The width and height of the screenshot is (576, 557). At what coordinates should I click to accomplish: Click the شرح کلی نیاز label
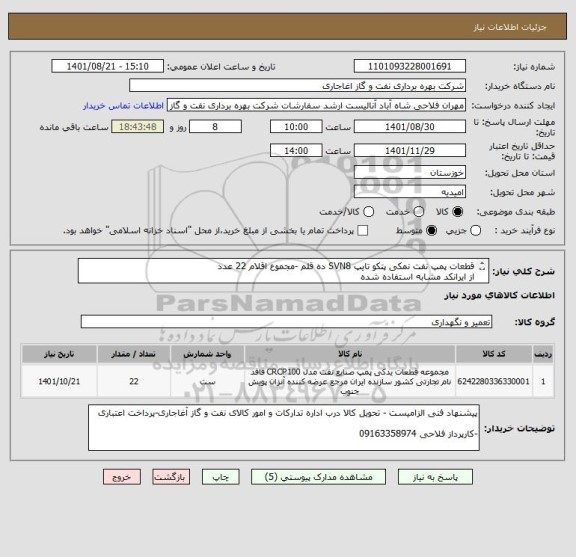pos(523,272)
